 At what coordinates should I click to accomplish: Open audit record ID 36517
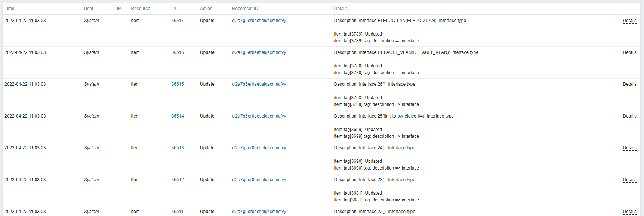point(178,21)
